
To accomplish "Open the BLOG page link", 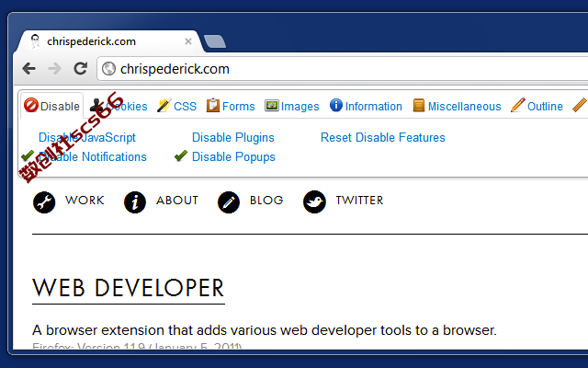I will tap(266, 201).
